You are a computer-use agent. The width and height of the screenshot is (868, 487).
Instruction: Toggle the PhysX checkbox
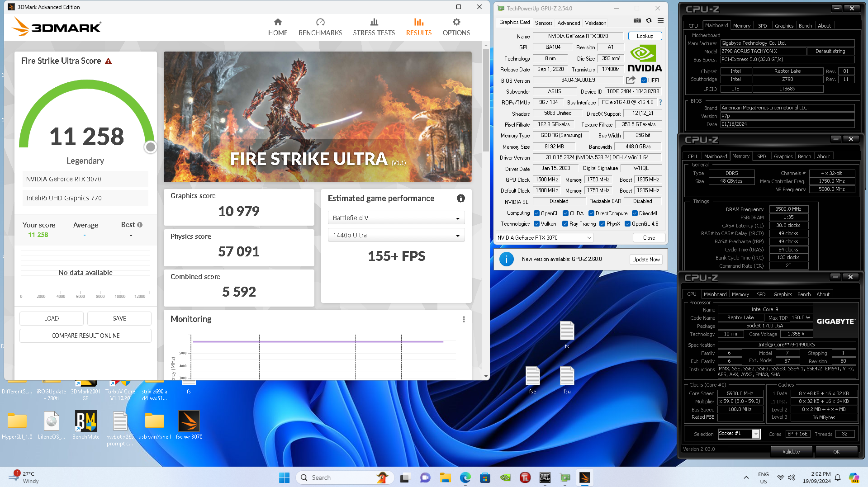point(602,224)
